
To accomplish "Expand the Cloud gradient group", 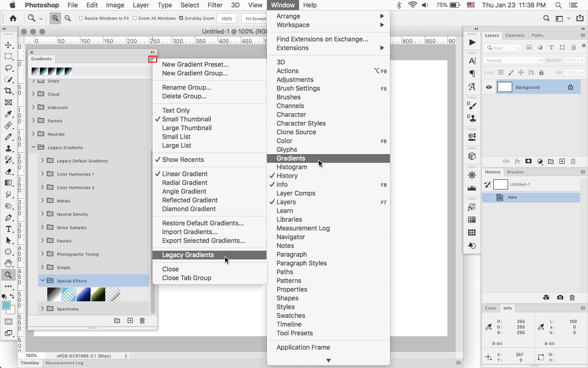I will pyautogui.click(x=34, y=94).
